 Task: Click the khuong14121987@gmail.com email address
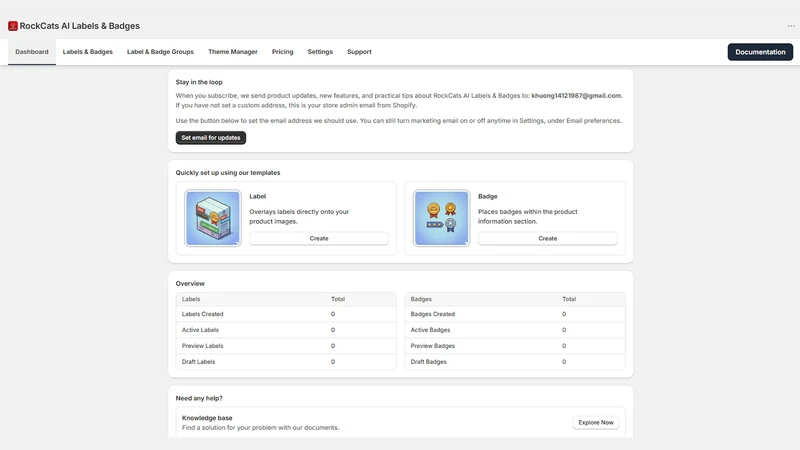pyautogui.click(x=576, y=95)
